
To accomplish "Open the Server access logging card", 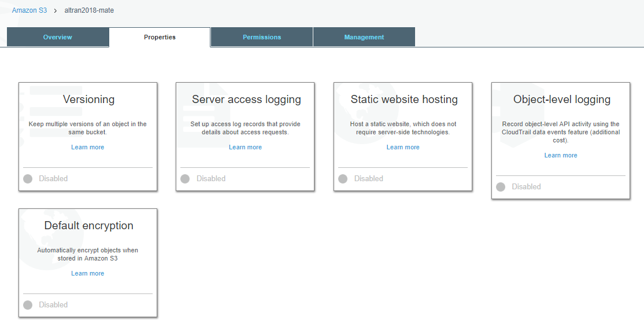I will pos(245,137).
